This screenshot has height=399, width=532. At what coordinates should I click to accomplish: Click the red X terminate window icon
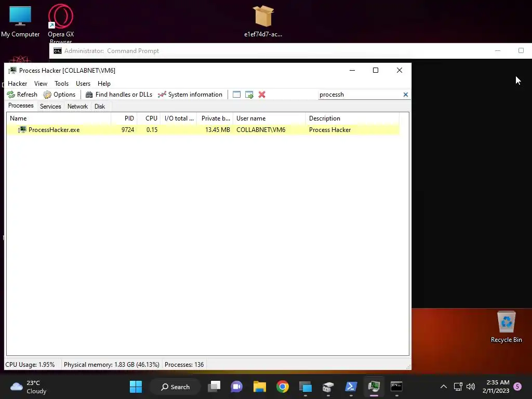pos(262,95)
